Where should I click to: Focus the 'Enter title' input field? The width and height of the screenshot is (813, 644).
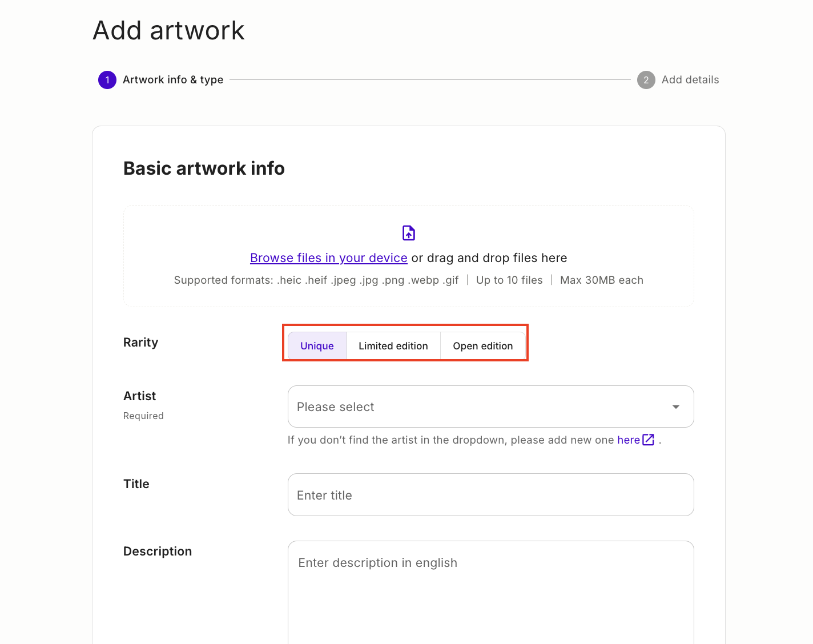(491, 495)
